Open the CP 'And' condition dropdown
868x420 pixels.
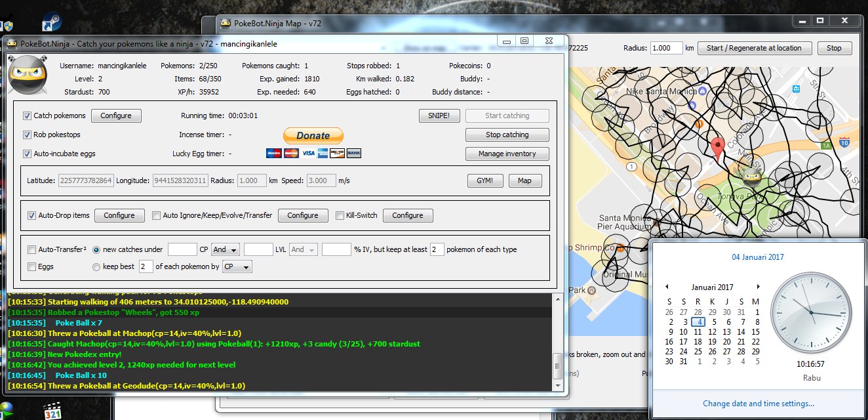(225, 249)
